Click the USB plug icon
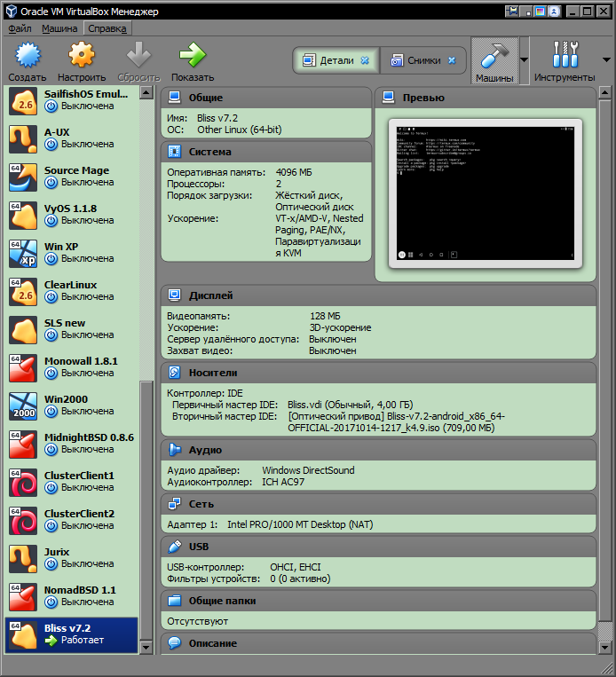This screenshot has width=616, height=677. point(175,547)
